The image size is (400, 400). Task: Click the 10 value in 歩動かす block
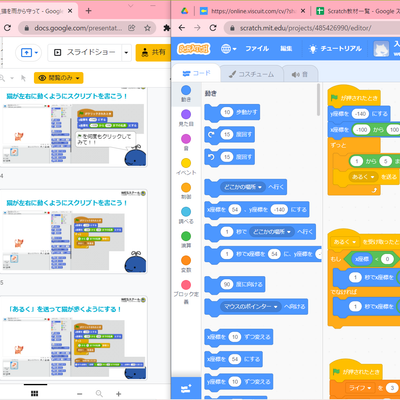point(227,112)
